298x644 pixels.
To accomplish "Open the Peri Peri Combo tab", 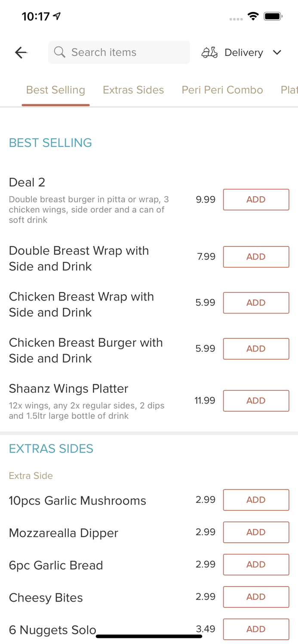I will (x=222, y=90).
